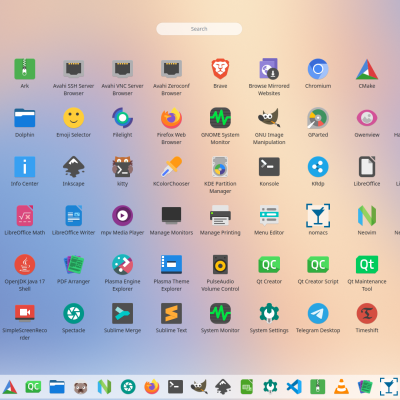Open Dolphin folder icon in the dock
Viewport: 400px width, 400px height.
pos(57,387)
